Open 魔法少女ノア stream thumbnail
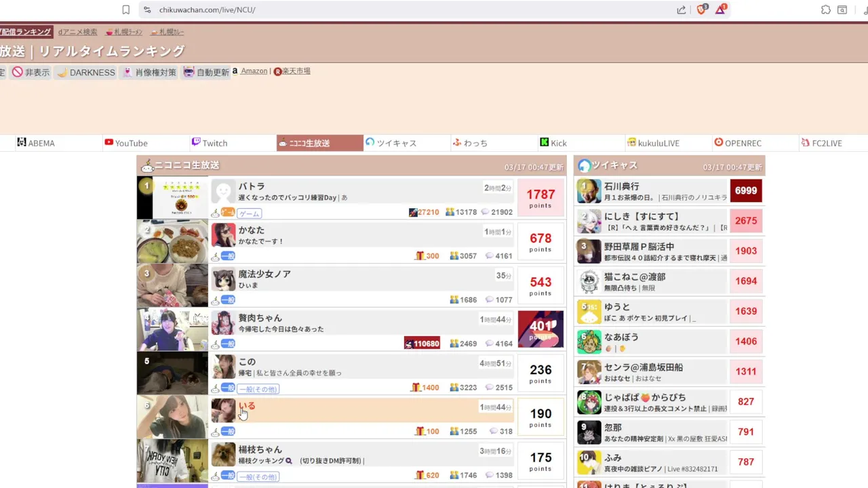Image resolution: width=868 pixels, height=488 pixels. click(x=172, y=285)
